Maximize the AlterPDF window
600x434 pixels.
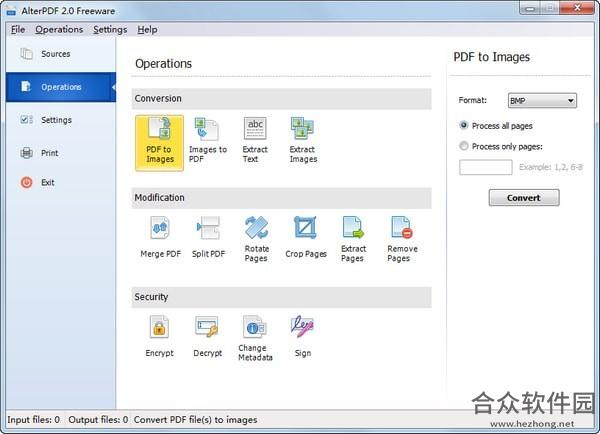(550, 8)
